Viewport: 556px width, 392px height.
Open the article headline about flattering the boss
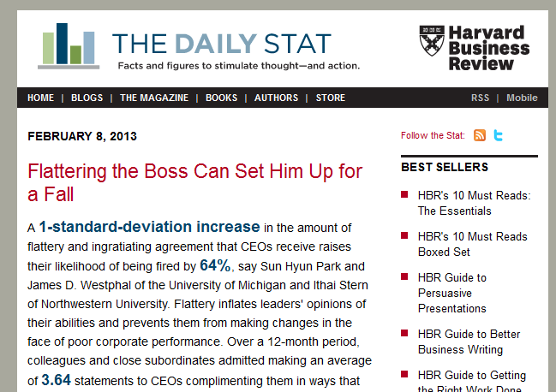pos(195,182)
